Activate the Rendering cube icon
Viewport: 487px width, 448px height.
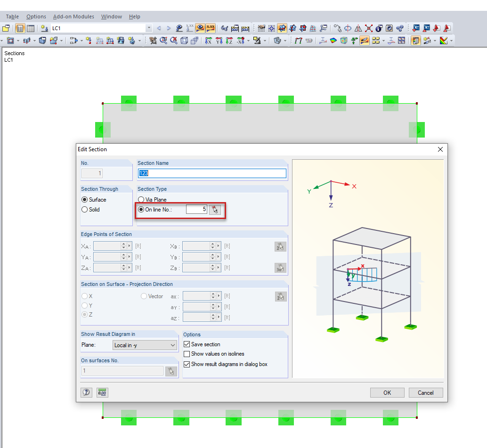[x=343, y=41]
